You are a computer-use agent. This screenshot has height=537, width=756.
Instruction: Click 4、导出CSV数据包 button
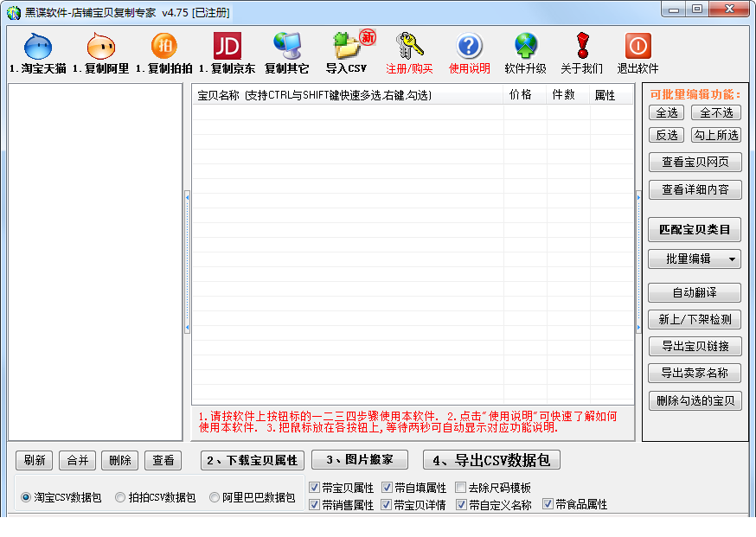click(491, 460)
